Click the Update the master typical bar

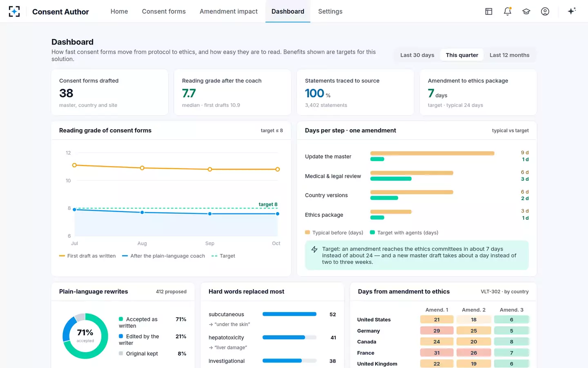[x=432, y=153]
